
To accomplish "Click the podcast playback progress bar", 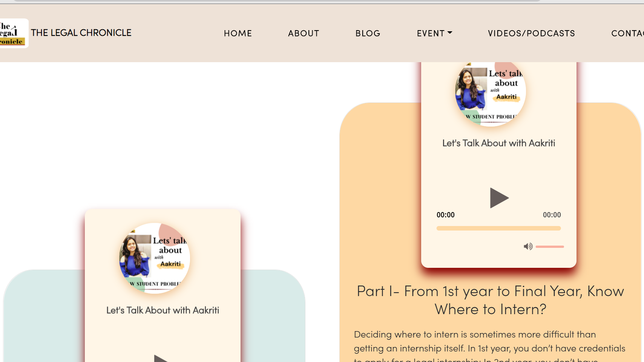I will coord(498,228).
